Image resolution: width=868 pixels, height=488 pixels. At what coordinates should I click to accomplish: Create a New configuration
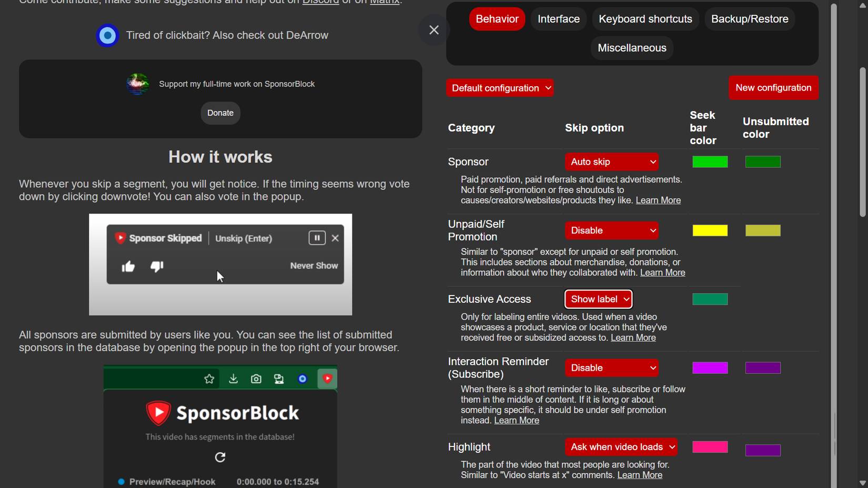773,88
